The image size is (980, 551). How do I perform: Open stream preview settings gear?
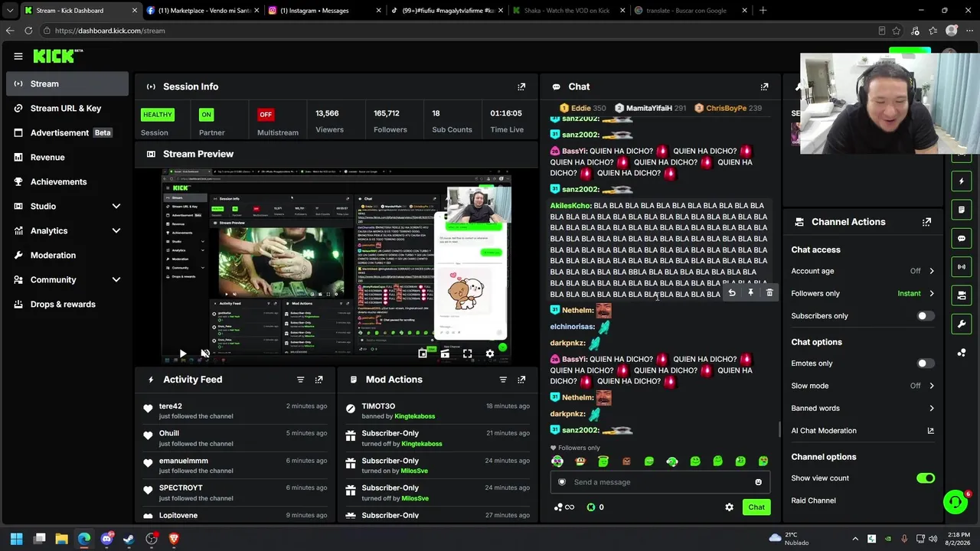490,354
